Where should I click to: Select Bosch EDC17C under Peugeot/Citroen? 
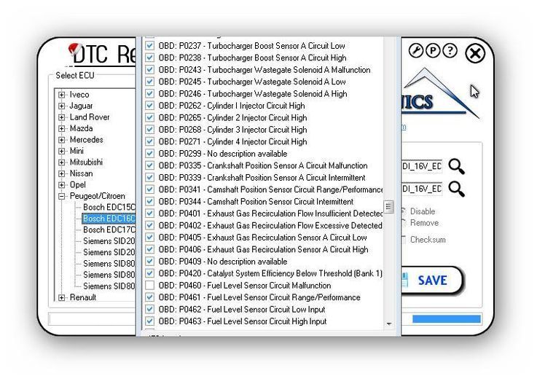tap(109, 230)
